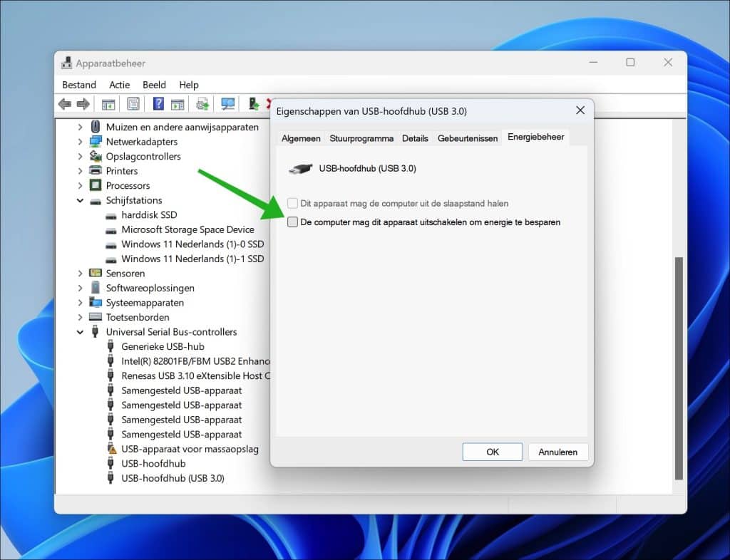Screen dimensions: 730x560
Task: Expand the Netwerkadapters node
Action: click(80, 141)
